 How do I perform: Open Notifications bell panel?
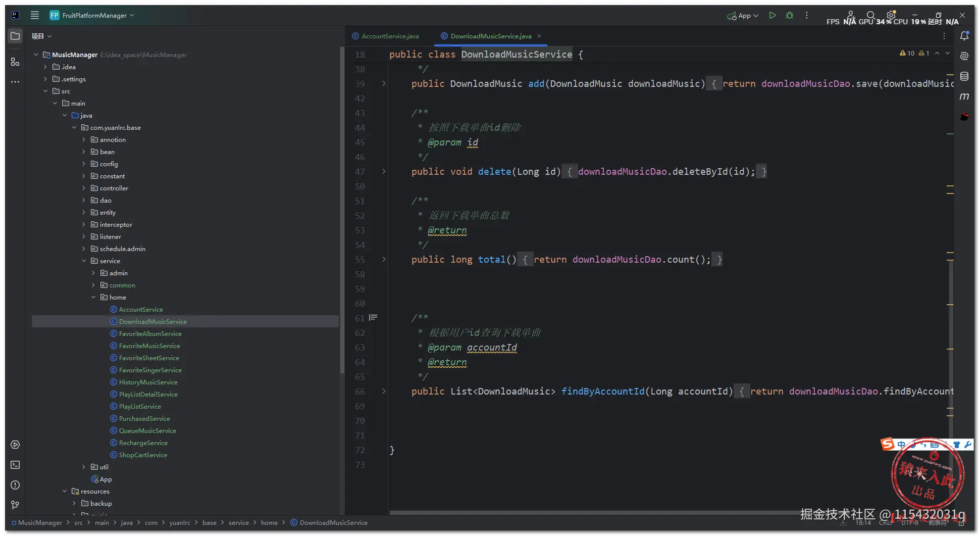tap(964, 36)
